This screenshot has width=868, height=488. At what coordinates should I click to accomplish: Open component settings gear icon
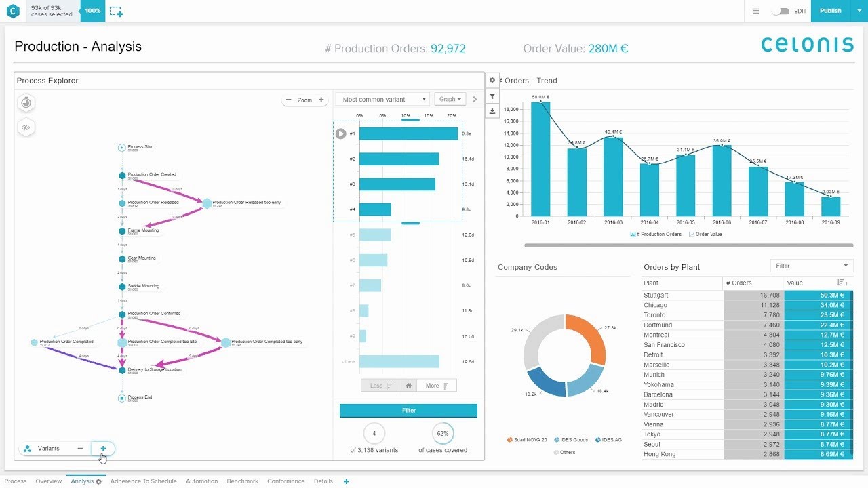pos(492,80)
